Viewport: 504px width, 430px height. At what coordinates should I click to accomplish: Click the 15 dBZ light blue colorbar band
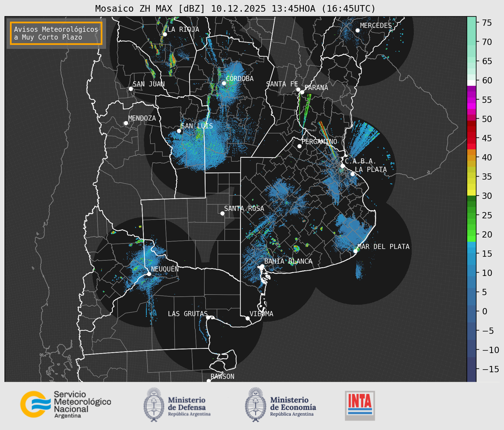click(471, 251)
